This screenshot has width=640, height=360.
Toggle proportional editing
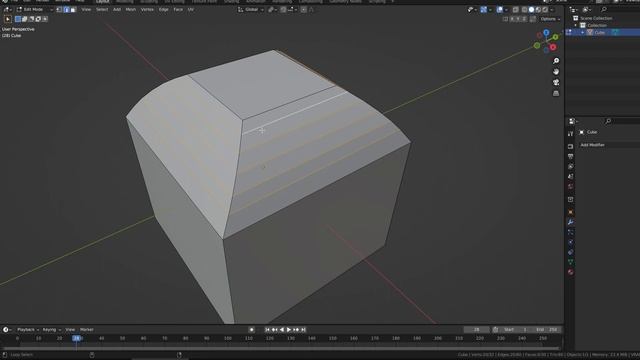pyautogui.click(x=304, y=9)
